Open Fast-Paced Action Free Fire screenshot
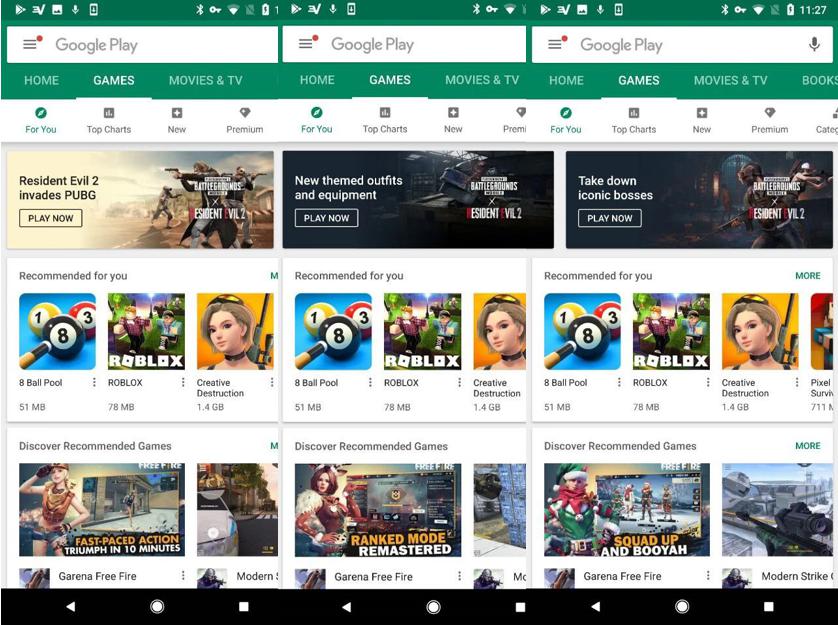 coord(102,510)
